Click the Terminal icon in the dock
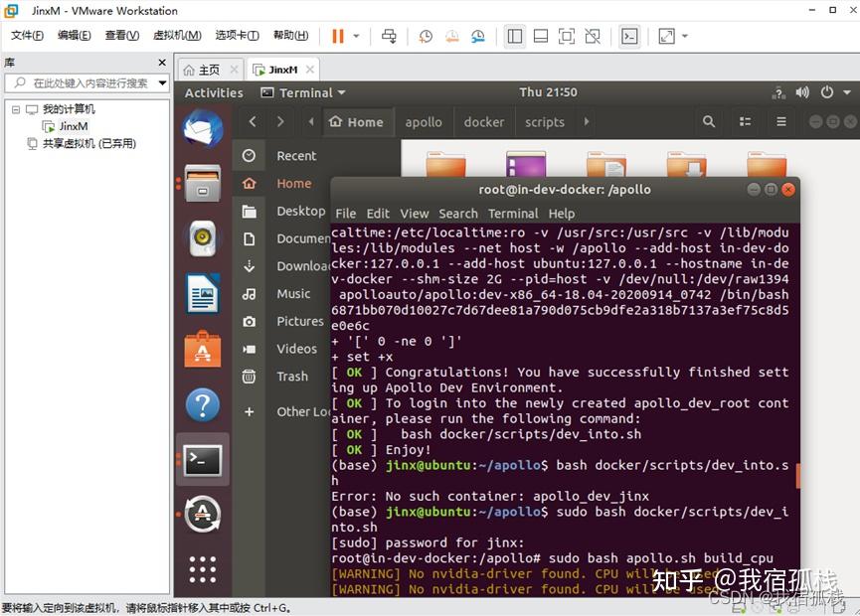860x616 pixels. (x=203, y=460)
